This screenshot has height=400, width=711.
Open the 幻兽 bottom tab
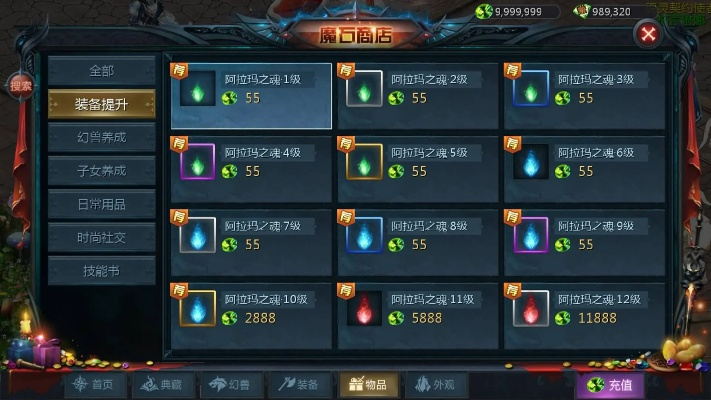[231, 385]
